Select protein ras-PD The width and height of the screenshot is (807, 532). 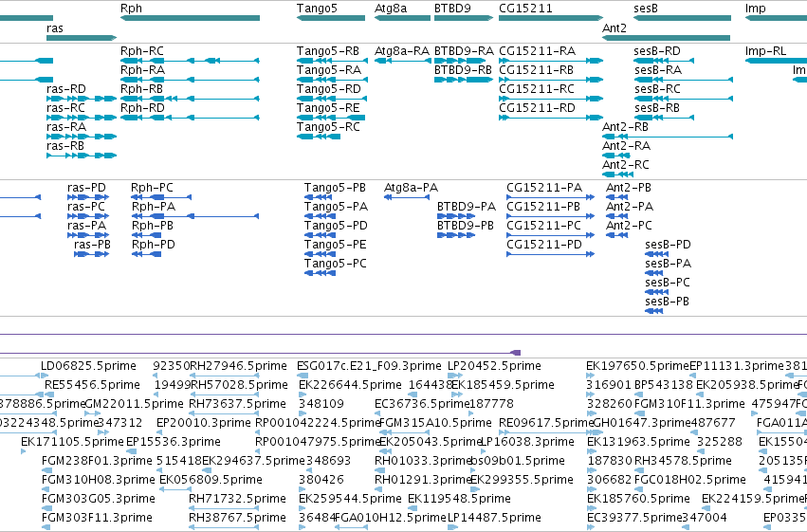88,197
